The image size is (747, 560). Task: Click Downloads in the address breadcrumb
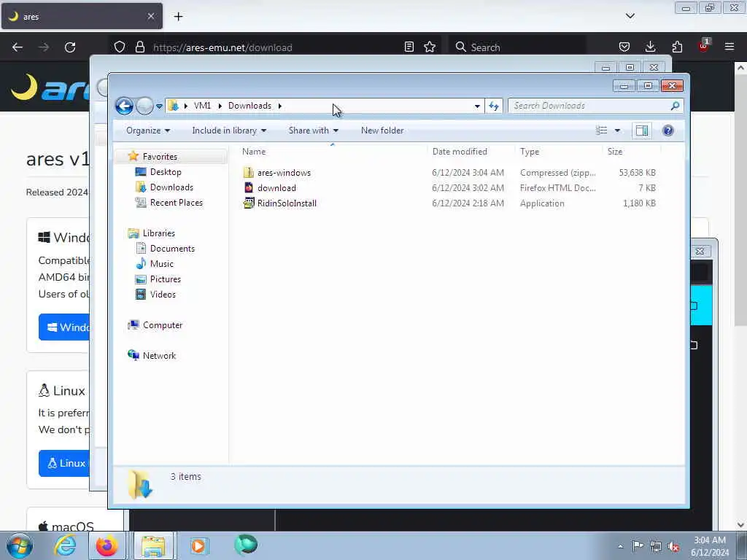[x=249, y=106]
